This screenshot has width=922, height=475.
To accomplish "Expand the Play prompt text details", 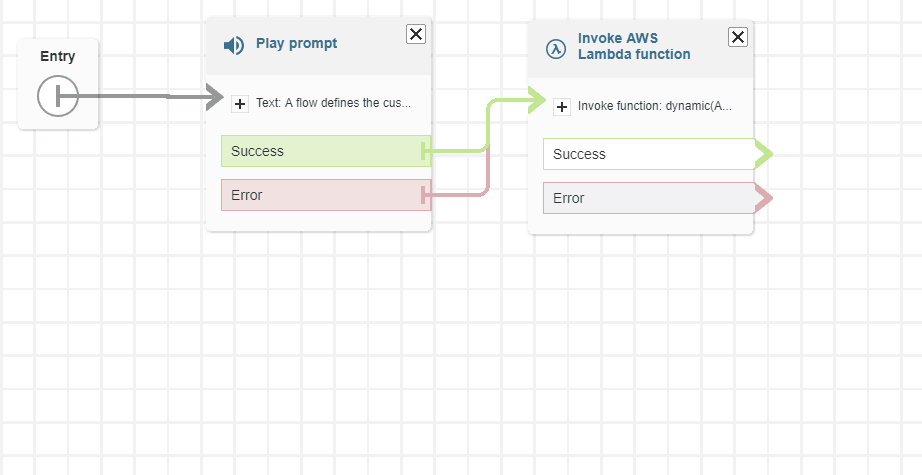I will 240,103.
